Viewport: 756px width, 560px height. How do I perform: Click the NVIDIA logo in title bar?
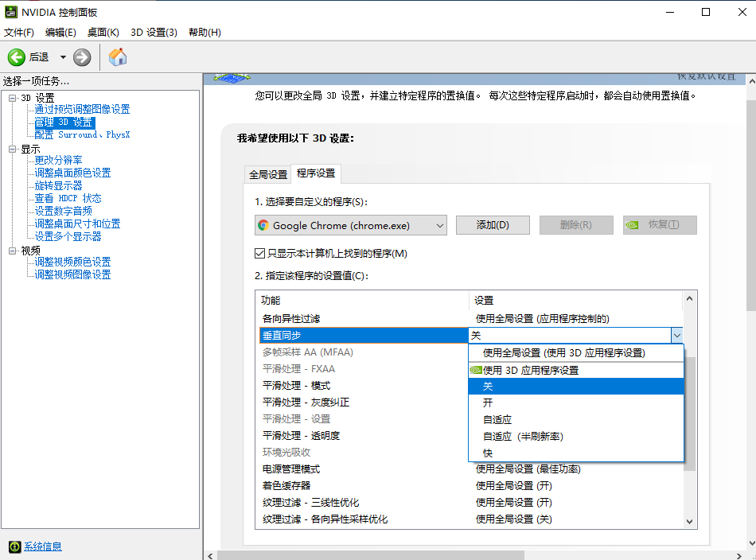[11, 12]
